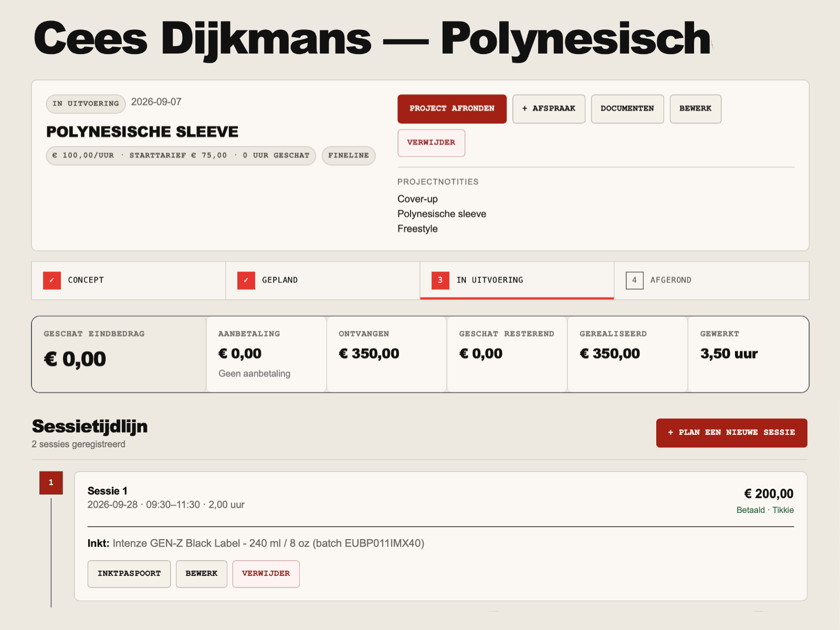Click the hourly rate info pill
Image resolution: width=840 pixels, height=630 pixels.
pyautogui.click(x=181, y=155)
